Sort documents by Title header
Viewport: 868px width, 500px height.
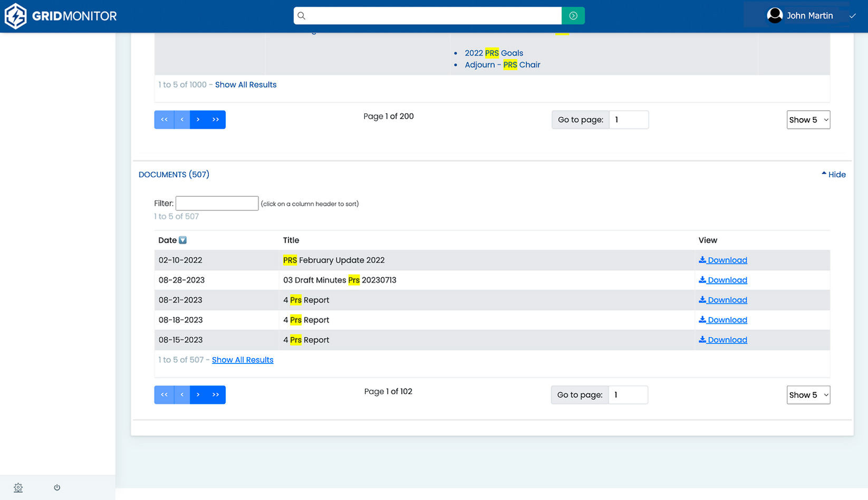click(x=291, y=240)
